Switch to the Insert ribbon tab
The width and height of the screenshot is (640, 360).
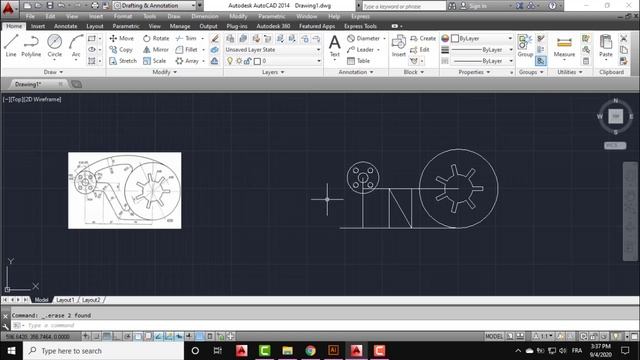coord(38,26)
